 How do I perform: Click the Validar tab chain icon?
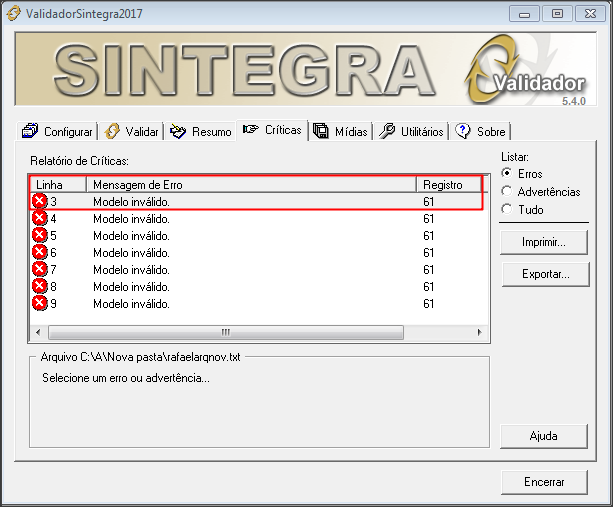point(112,131)
